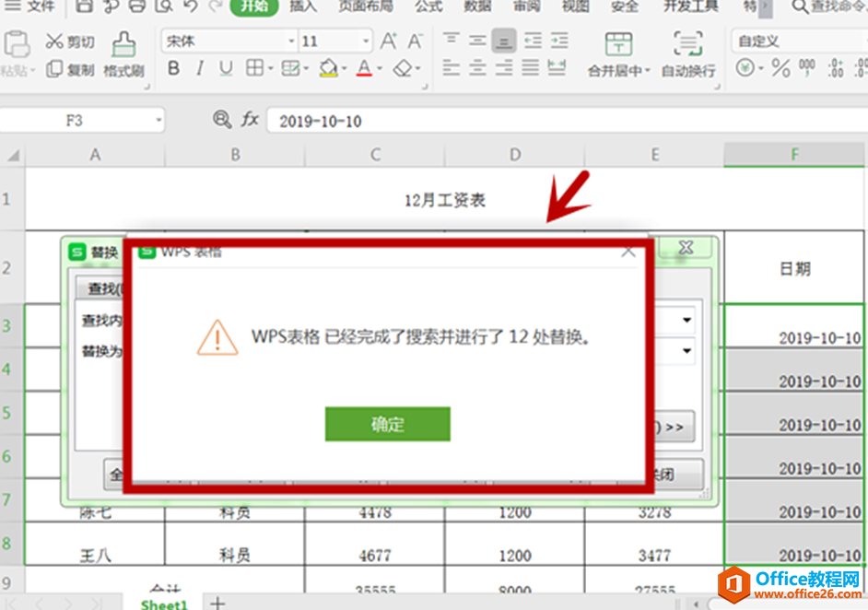
Task: Select the Sheet1 sheet tab
Action: pyautogui.click(x=164, y=604)
